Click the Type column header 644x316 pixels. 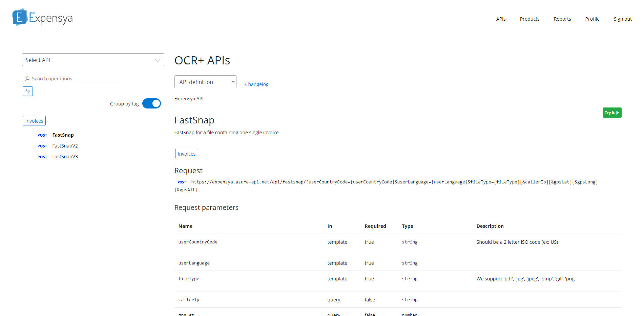tap(408, 226)
